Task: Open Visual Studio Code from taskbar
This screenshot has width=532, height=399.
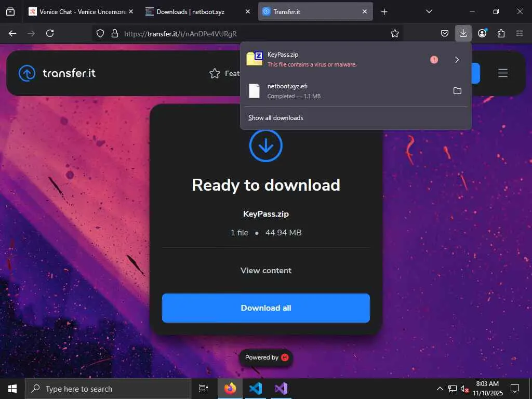Action: click(x=256, y=389)
